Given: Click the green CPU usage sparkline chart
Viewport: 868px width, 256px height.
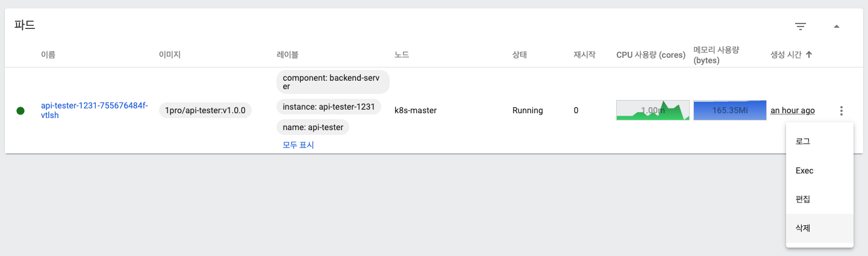Looking at the screenshot, I should pyautogui.click(x=652, y=110).
